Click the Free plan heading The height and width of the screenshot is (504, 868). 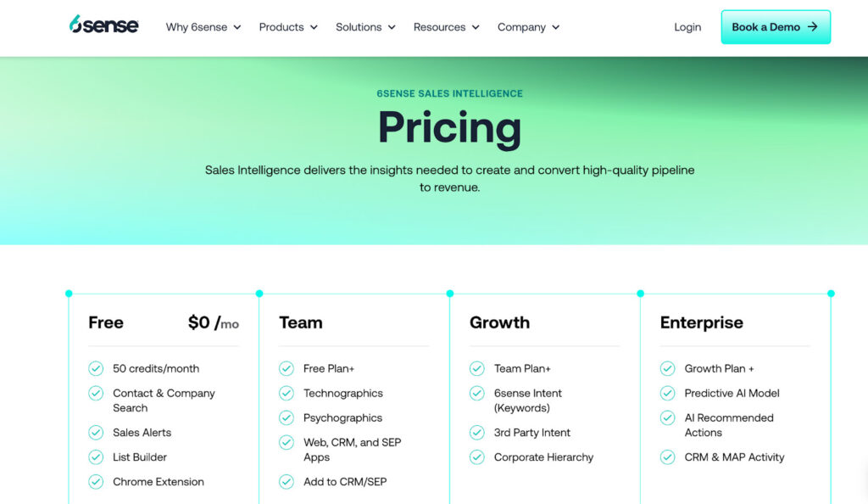tap(106, 322)
